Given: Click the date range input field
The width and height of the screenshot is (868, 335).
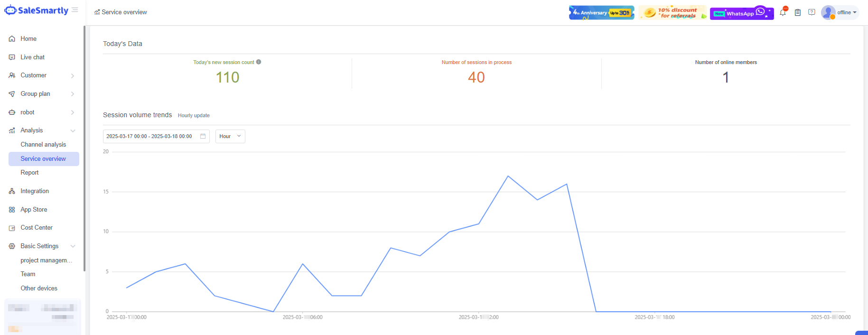Looking at the screenshot, I should 149,136.
